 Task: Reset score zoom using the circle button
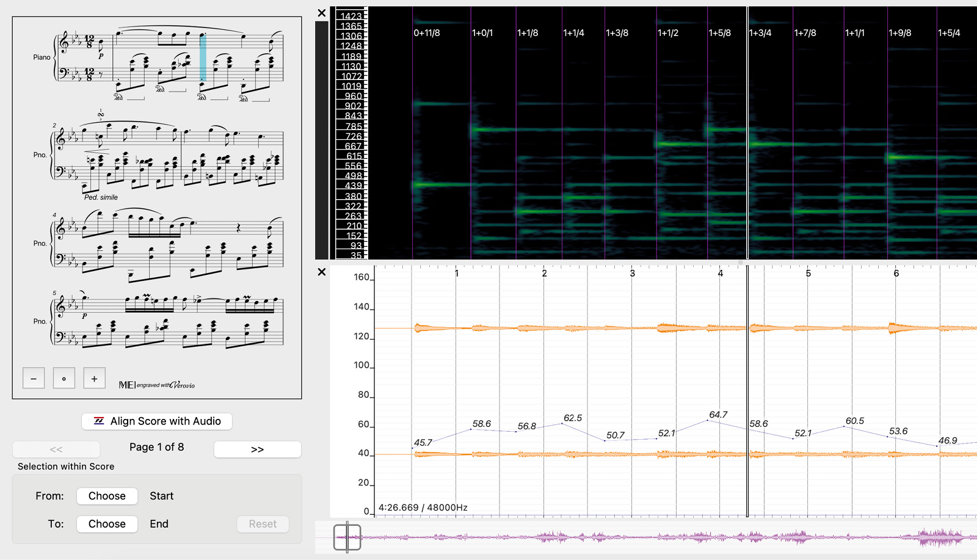64,379
